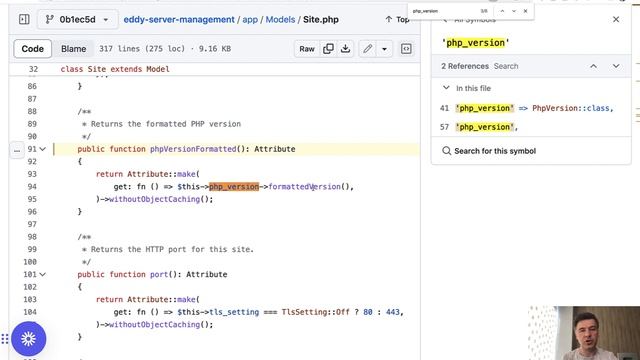Click withoutObjectCaching on line 95
Viewport: 640px width, 360px height.
pos(154,199)
